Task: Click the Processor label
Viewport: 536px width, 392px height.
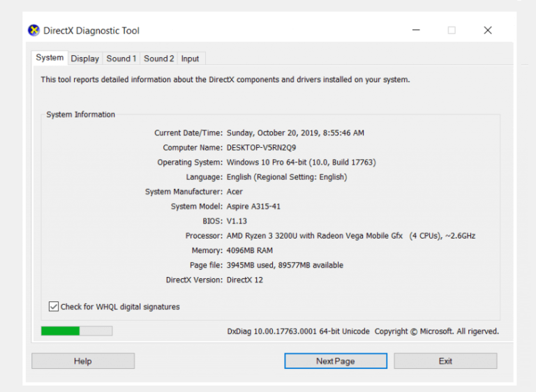Action: 204,236
